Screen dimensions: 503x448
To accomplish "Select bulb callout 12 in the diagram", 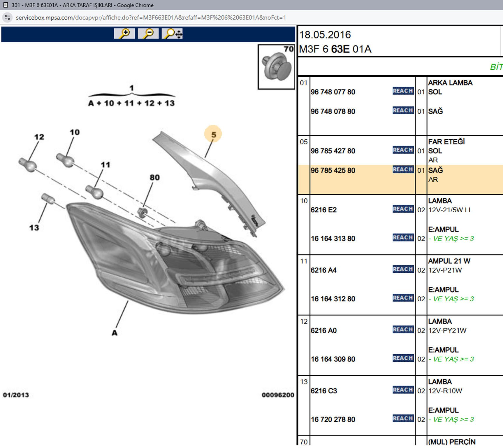I will (x=39, y=137).
